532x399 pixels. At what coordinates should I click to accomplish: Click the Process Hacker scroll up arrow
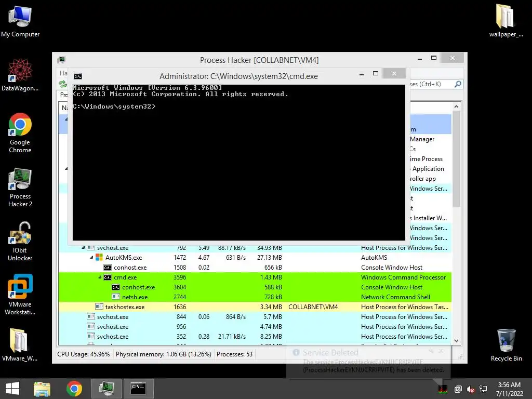456,107
